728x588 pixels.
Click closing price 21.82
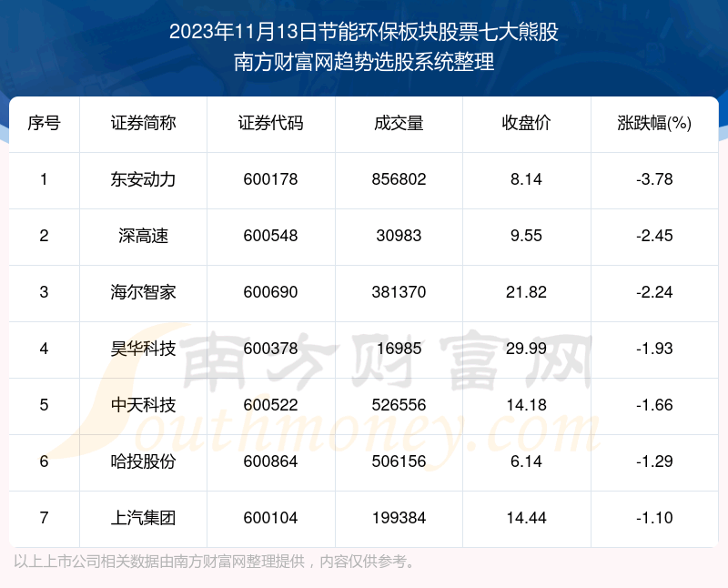point(527,292)
